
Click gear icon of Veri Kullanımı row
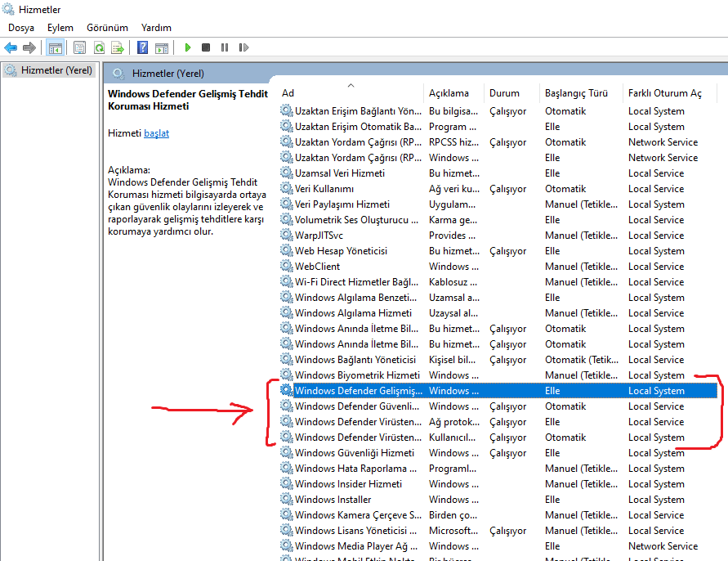[287, 188]
